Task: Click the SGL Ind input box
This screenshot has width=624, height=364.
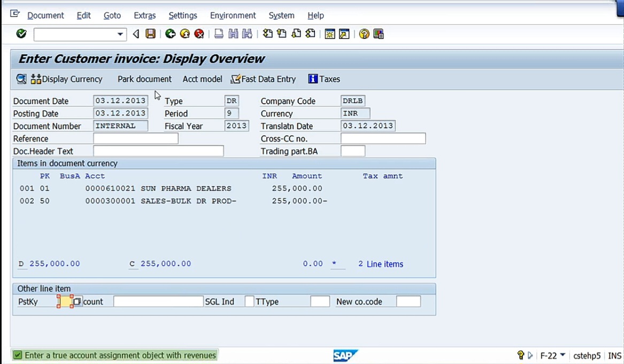Action: click(x=249, y=301)
